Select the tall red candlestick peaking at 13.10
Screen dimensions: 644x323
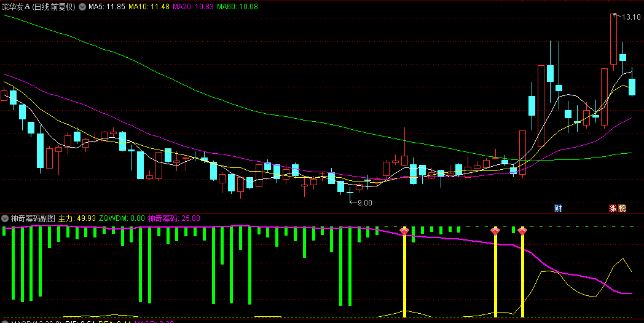pos(614,39)
